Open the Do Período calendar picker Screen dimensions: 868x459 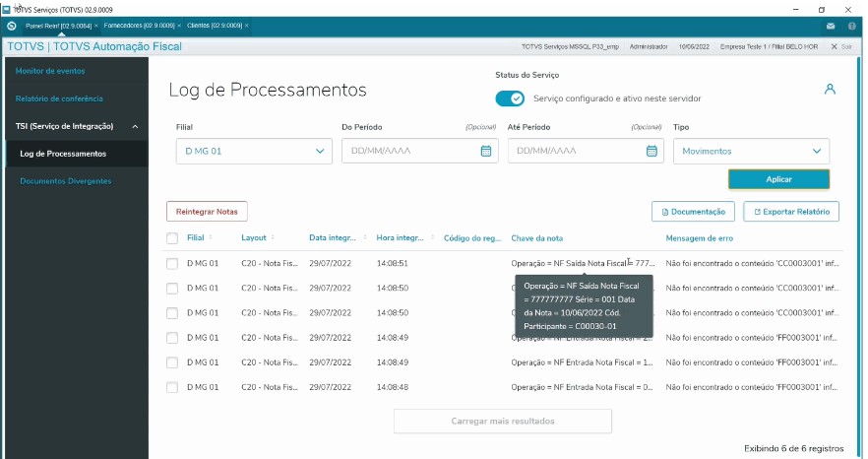click(485, 151)
